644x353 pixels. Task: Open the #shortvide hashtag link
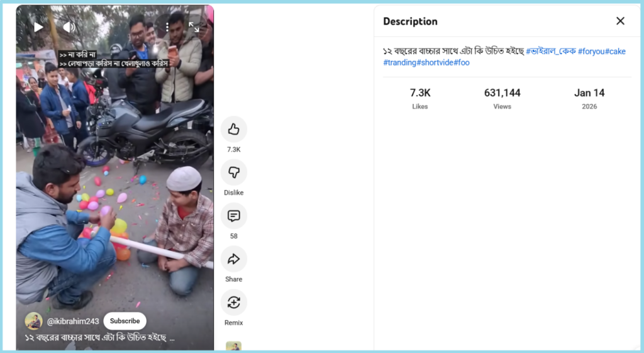435,62
